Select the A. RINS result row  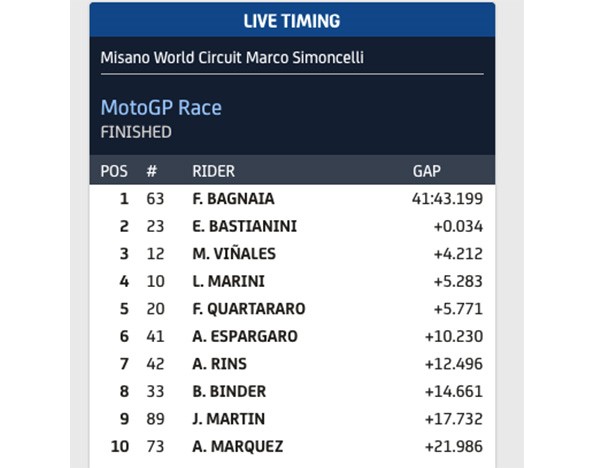pyautogui.click(x=292, y=364)
